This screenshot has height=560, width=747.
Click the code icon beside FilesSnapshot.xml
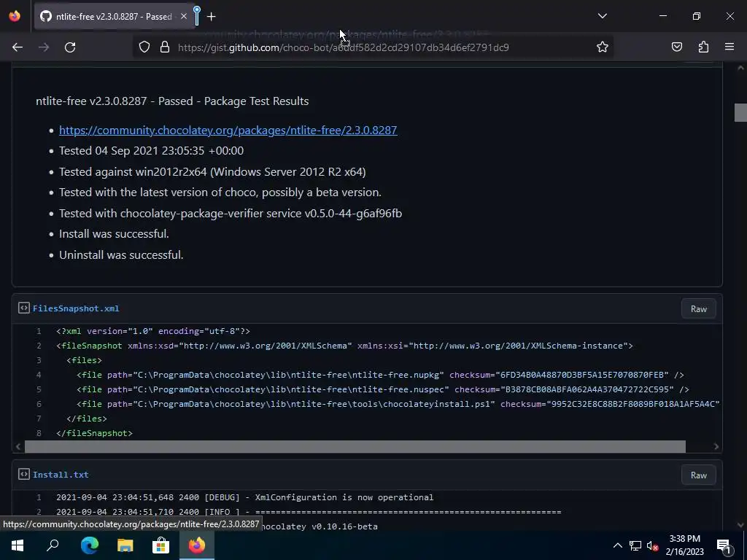tap(24, 308)
